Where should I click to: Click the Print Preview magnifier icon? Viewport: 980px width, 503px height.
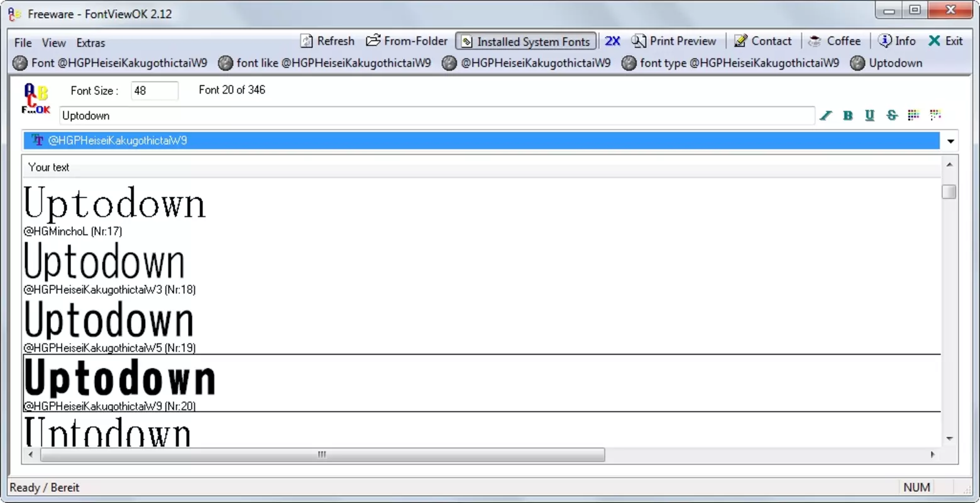click(638, 41)
